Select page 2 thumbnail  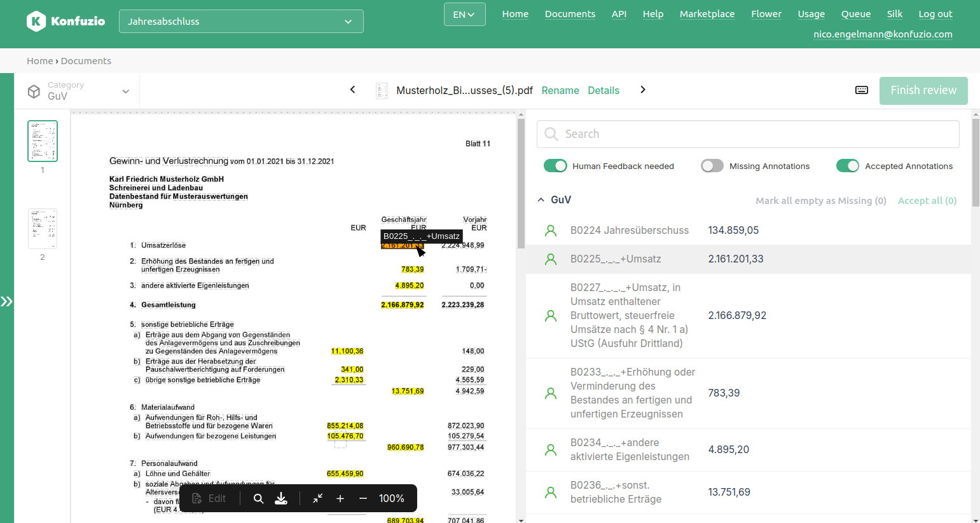(43, 229)
